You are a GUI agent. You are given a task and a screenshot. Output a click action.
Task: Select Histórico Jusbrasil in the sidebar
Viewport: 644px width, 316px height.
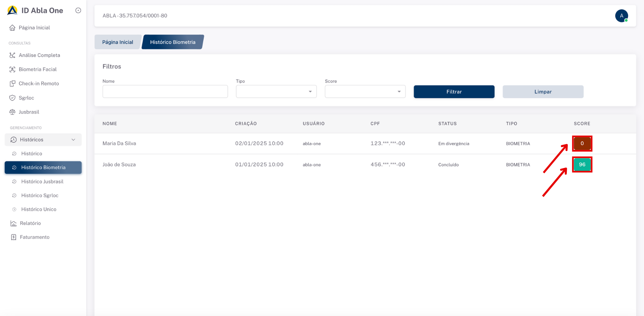[x=42, y=182]
